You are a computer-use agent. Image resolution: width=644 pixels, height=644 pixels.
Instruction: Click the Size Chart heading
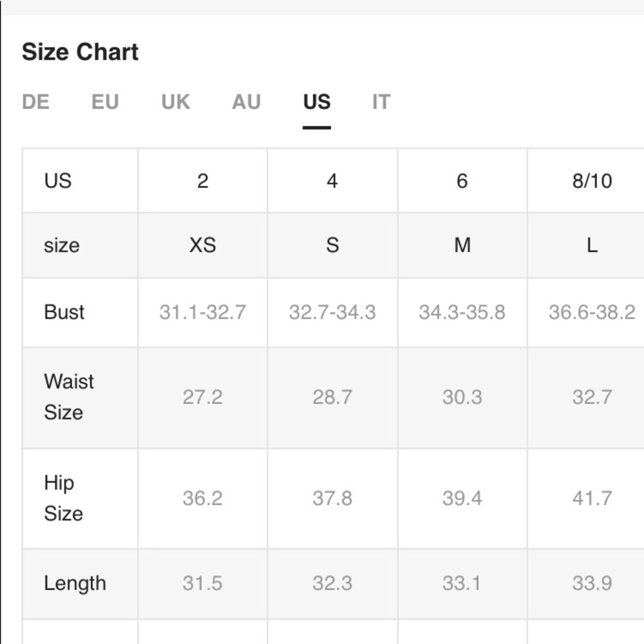[x=80, y=52]
